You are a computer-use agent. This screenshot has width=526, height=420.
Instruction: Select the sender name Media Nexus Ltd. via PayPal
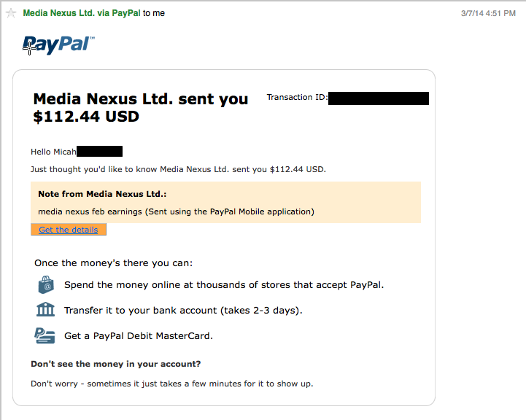coord(82,13)
